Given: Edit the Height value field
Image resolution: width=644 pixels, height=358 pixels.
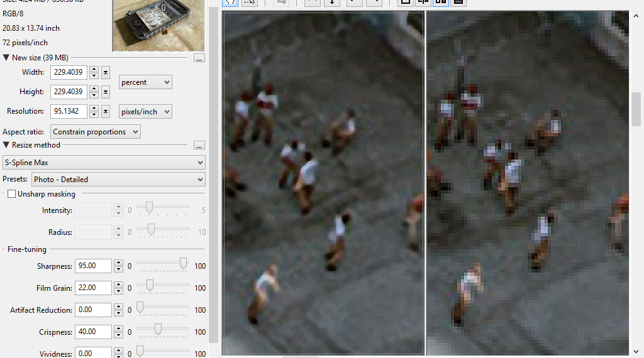Looking at the screenshot, I should pos(69,92).
